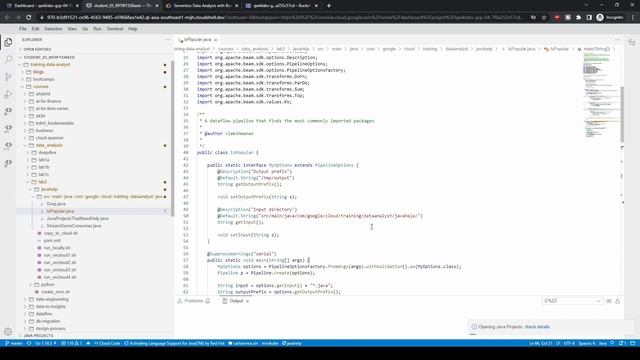Open the Source Control view
This screenshot has height=360, width=640.
(8, 77)
